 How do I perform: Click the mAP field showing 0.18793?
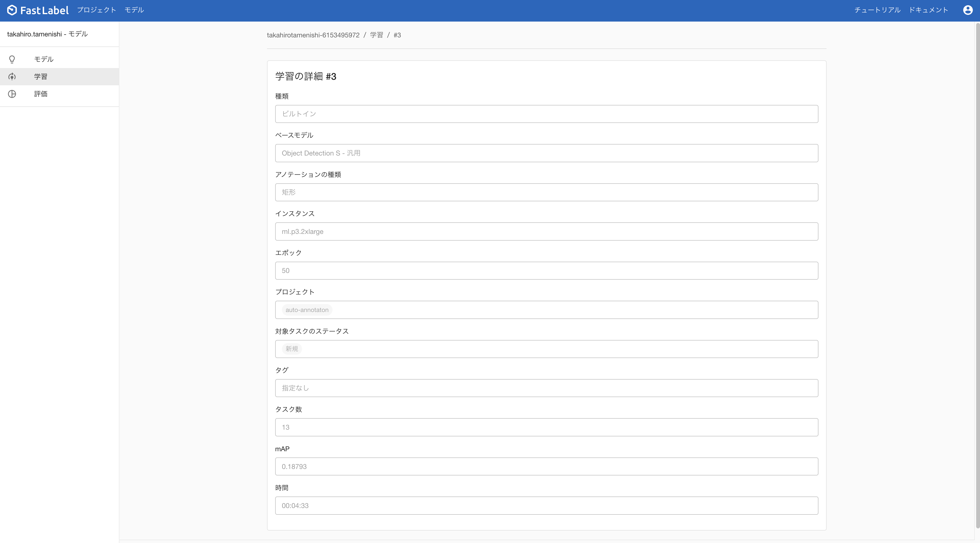546,467
